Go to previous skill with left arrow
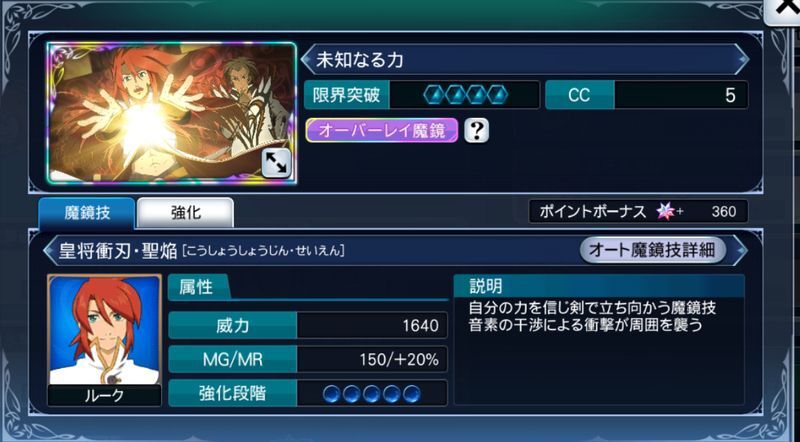 [x=50, y=251]
